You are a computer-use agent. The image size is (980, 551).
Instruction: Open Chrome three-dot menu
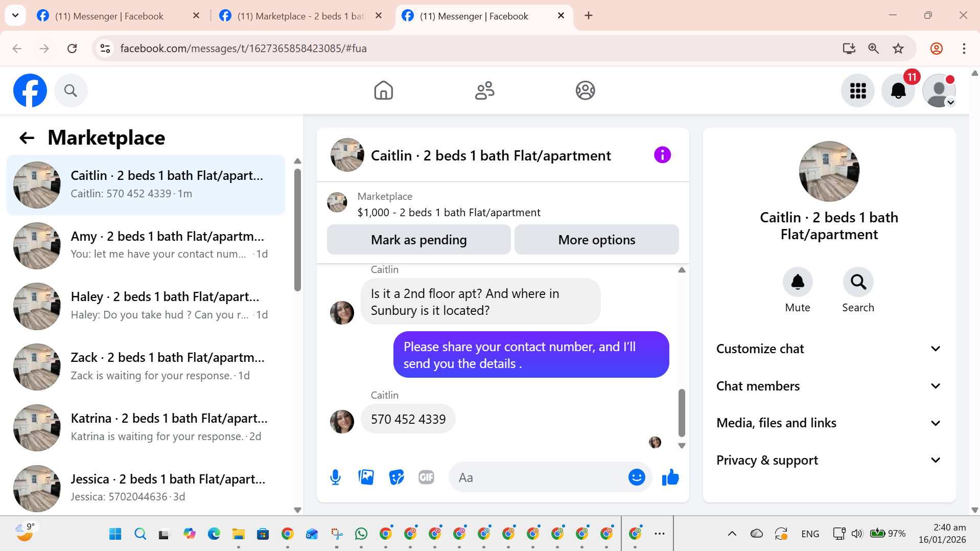(964, 49)
